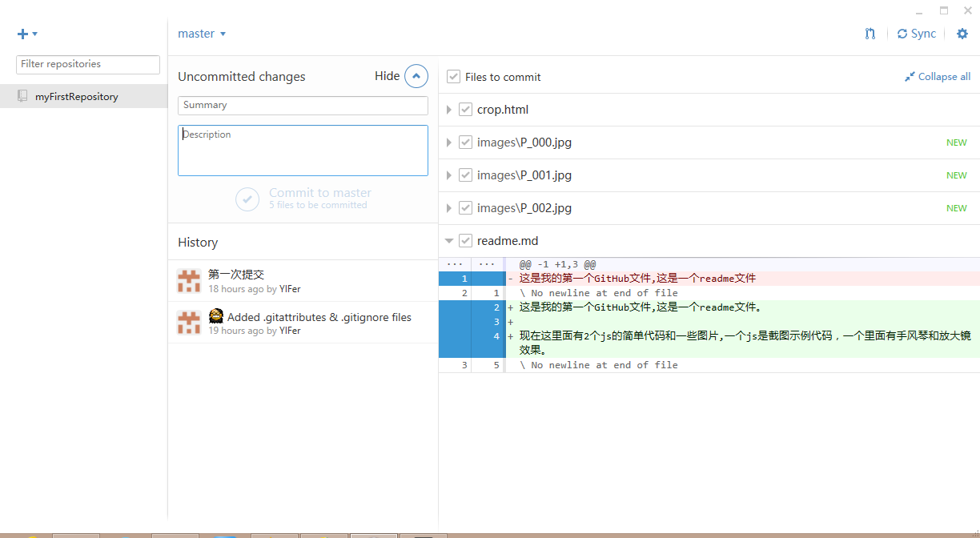Screen dimensions: 980x538
Task: Open the settings gear menu
Action: click(962, 34)
